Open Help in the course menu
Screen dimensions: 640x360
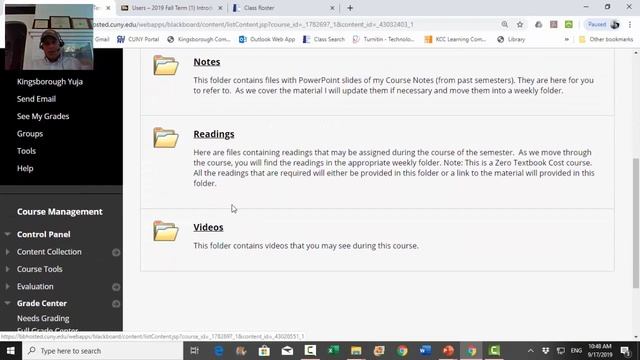pyautogui.click(x=25, y=168)
